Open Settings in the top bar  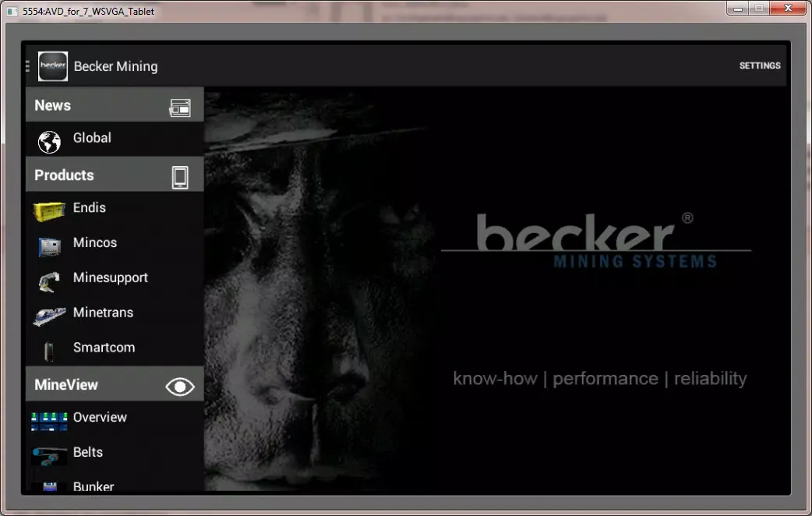click(x=759, y=66)
